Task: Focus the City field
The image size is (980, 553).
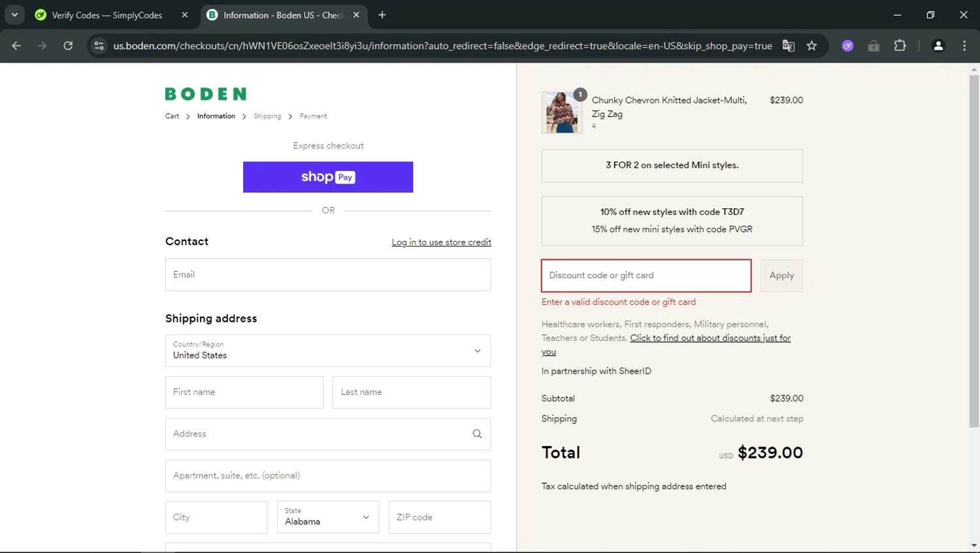Action: (216, 517)
